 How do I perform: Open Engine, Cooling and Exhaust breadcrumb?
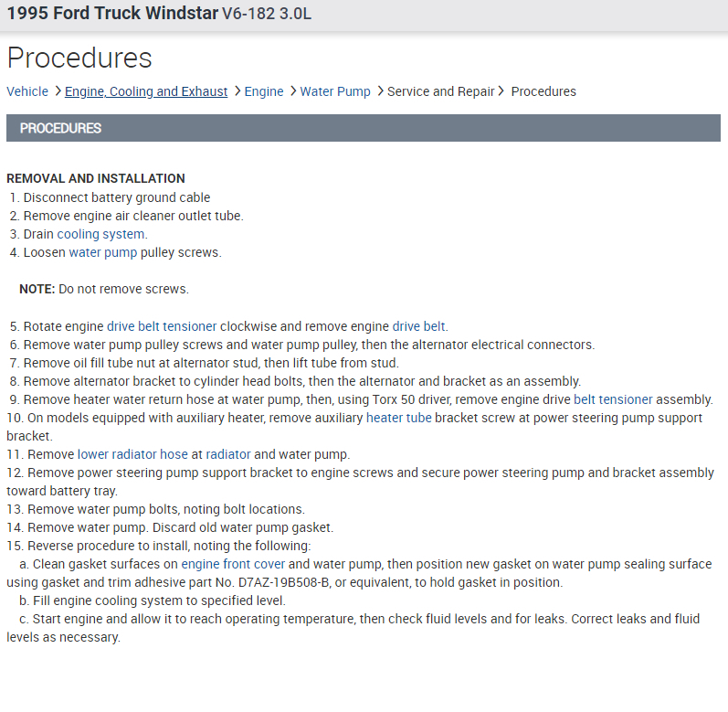point(146,91)
